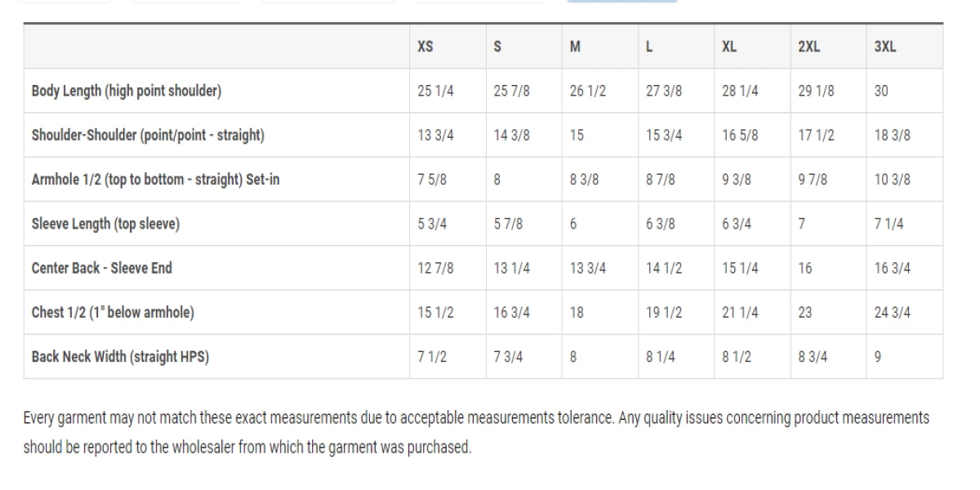Select the Chest 1/2 row label
980x490 pixels.
pyautogui.click(x=113, y=312)
